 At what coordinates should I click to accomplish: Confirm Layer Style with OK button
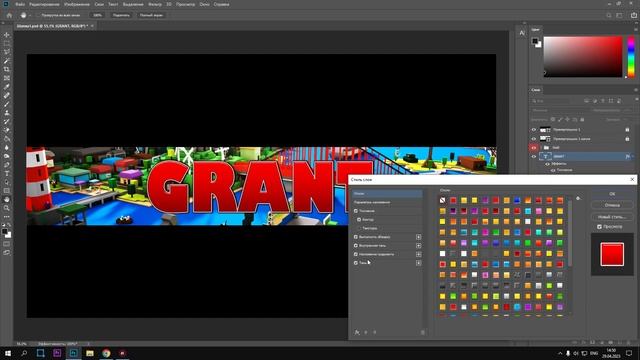point(612,193)
